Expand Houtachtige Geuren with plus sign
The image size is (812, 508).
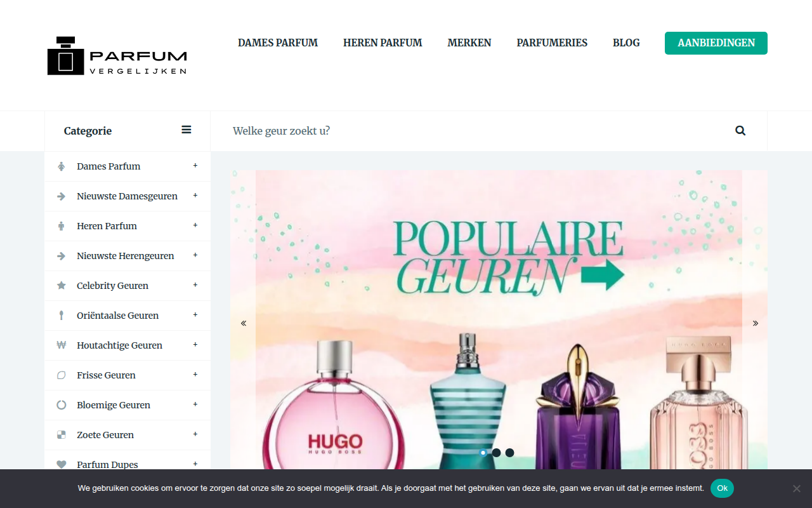[195, 345]
